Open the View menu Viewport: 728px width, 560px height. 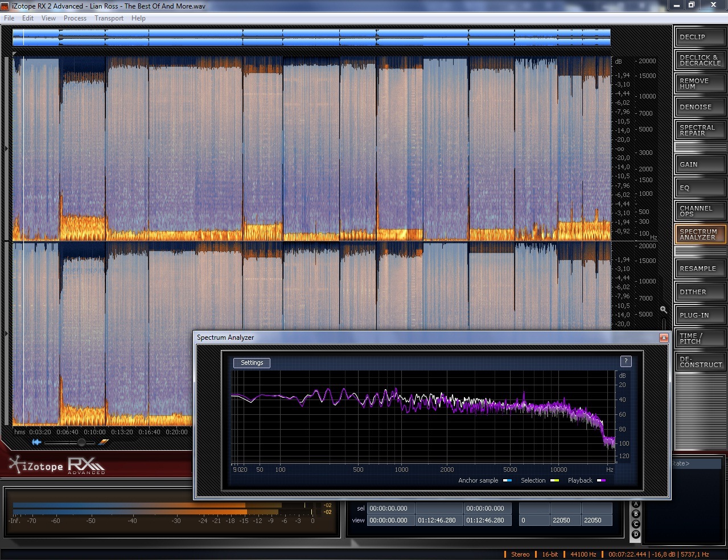point(48,18)
